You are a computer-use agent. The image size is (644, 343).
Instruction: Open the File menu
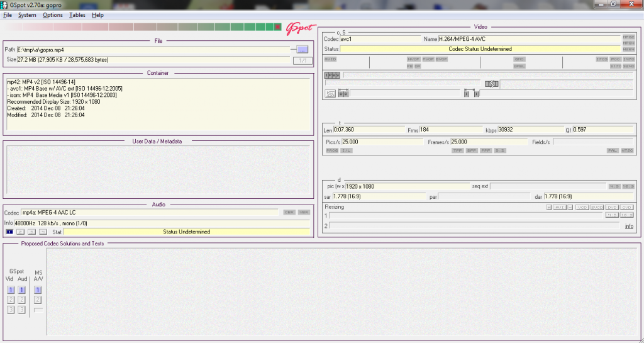click(8, 15)
